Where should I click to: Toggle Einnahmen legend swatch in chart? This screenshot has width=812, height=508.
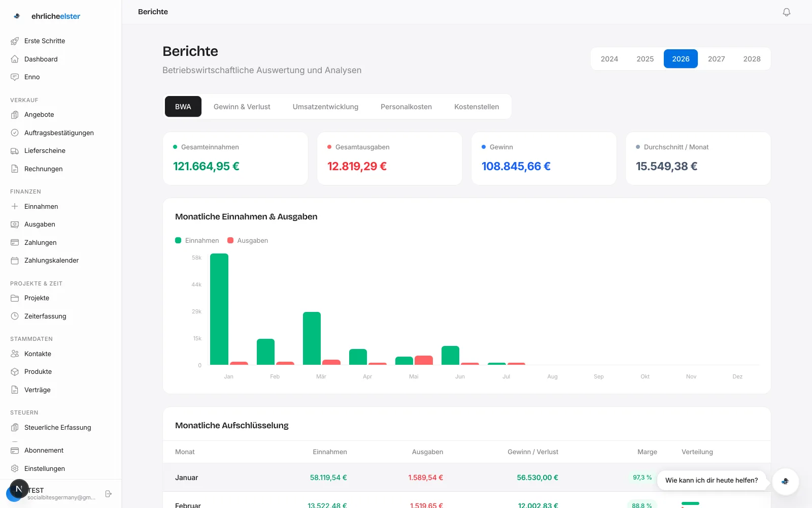[x=178, y=240]
